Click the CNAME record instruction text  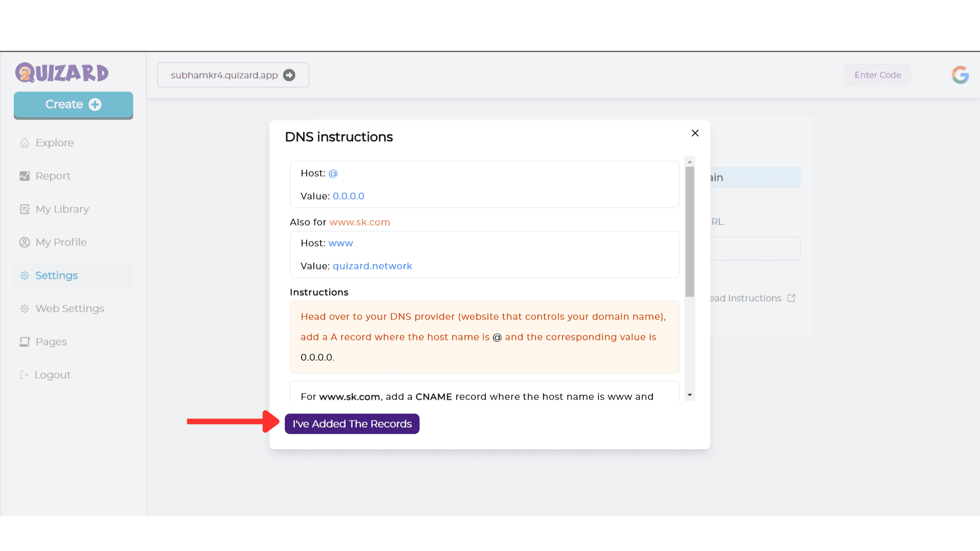pos(477,396)
